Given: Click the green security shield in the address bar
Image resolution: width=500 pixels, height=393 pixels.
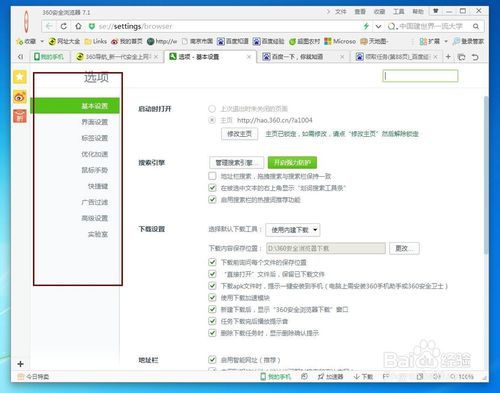Looking at the screenshot, I should point(92,26).
